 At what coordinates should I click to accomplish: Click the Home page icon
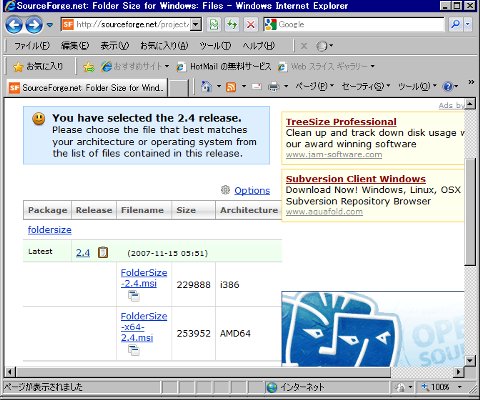206,87
